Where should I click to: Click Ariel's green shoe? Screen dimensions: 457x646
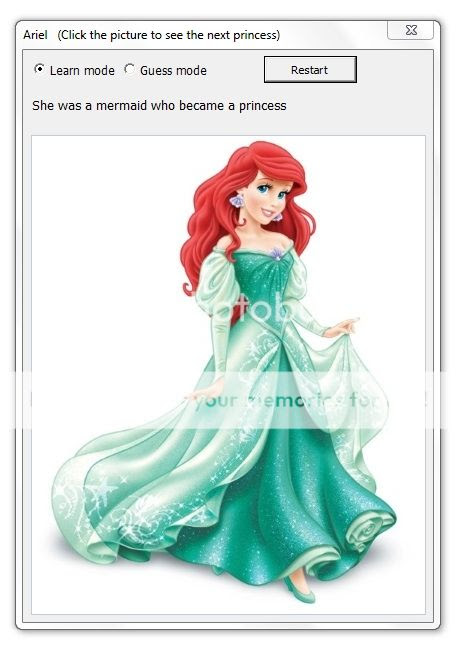(x=300, y=590)
